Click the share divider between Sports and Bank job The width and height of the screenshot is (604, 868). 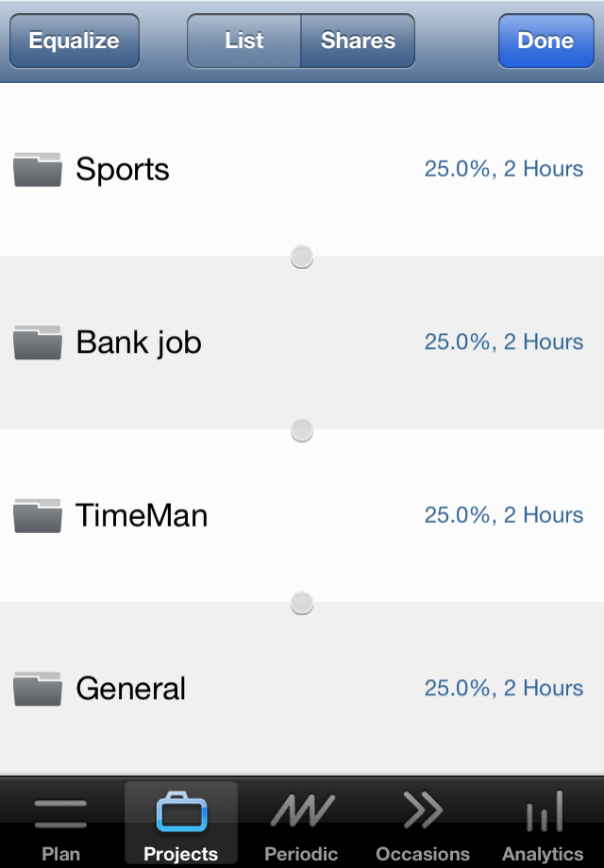coord(301,256)
